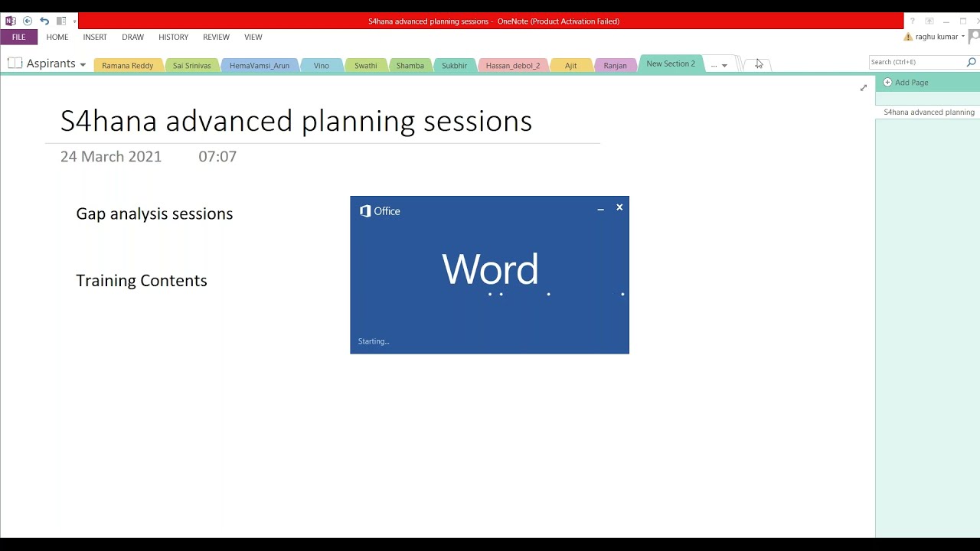Viewport: 980px width, 551px height.
Task: Switch to the INSERT ribbon tab
Action: 95,37
